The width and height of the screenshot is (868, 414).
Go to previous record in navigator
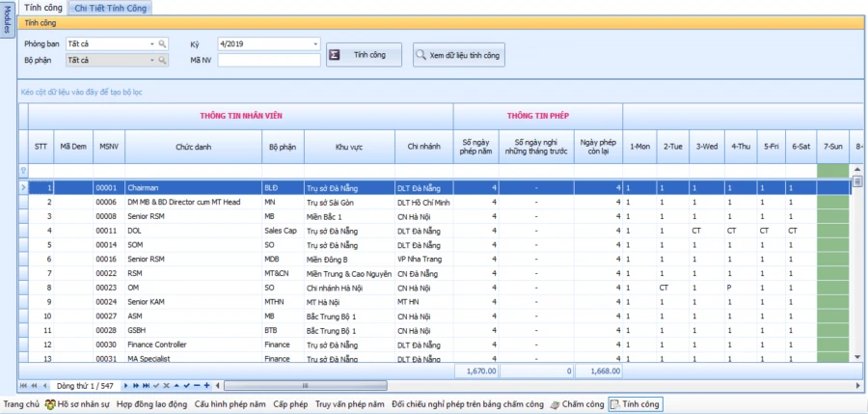pyautogui.click(x=44, y=386)
